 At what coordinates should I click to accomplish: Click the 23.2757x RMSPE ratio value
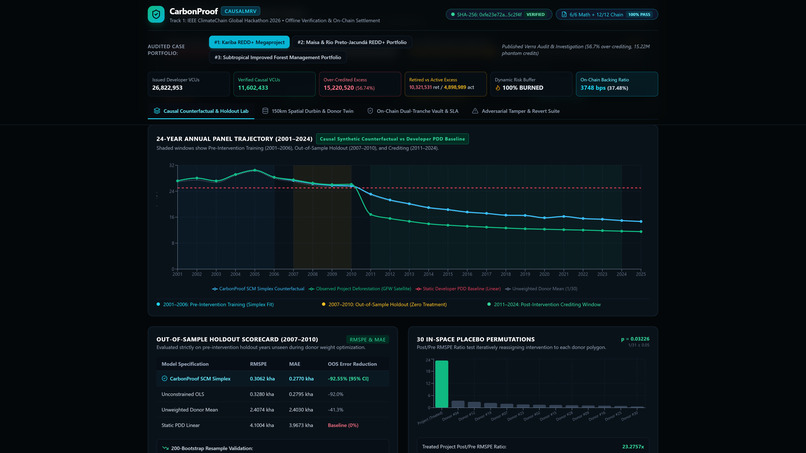point(633,447)
